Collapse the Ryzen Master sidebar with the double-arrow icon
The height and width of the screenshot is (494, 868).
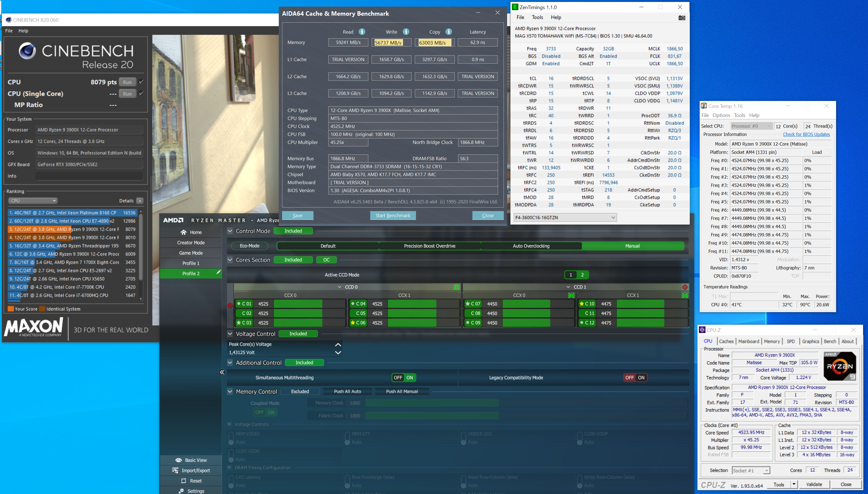tap(222, 372)
